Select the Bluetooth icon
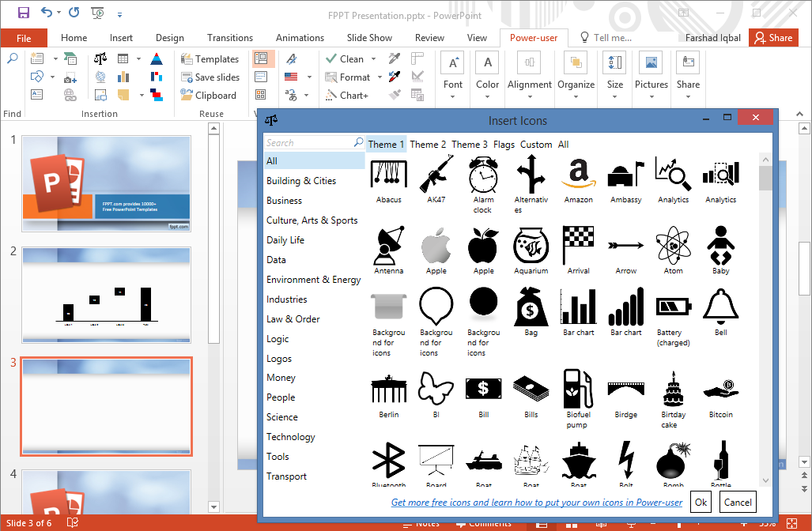Screen dimensions: 812x531 click(x=388, y=457)
